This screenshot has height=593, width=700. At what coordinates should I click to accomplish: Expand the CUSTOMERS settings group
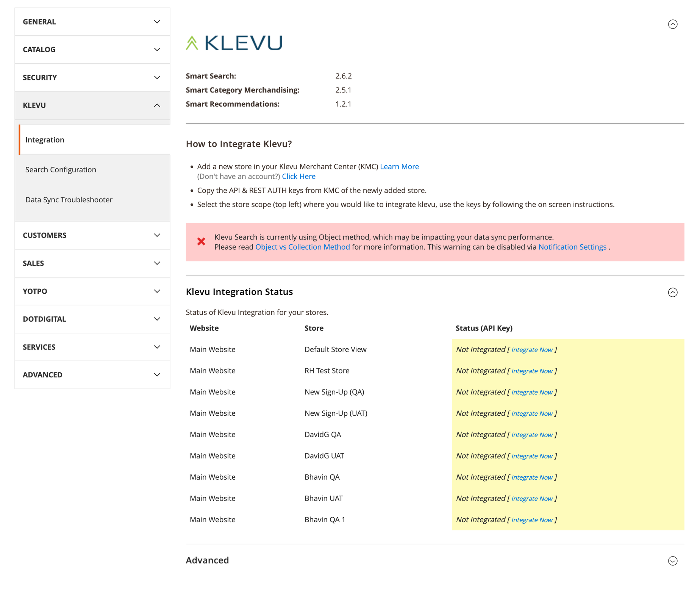pyautogui.click(x=92, y=235)
